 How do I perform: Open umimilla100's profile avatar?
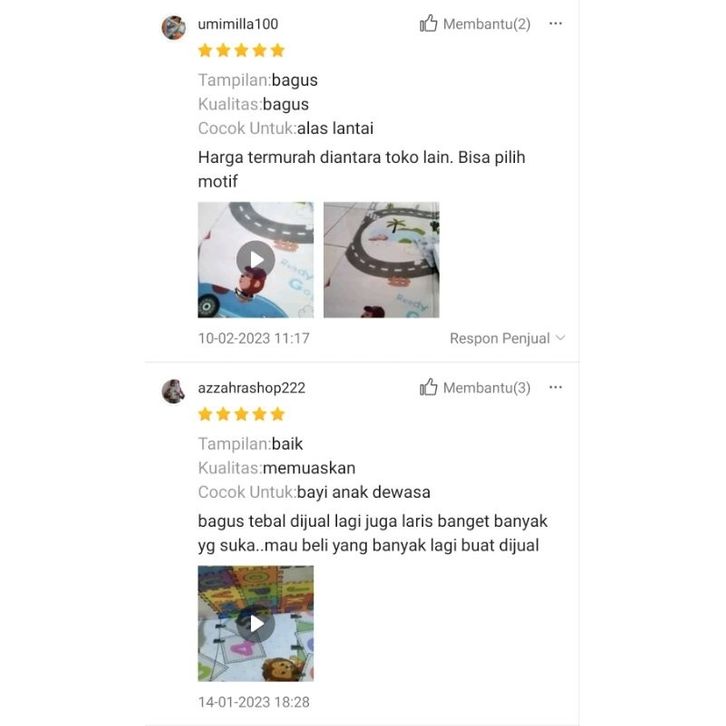point(174,27)
